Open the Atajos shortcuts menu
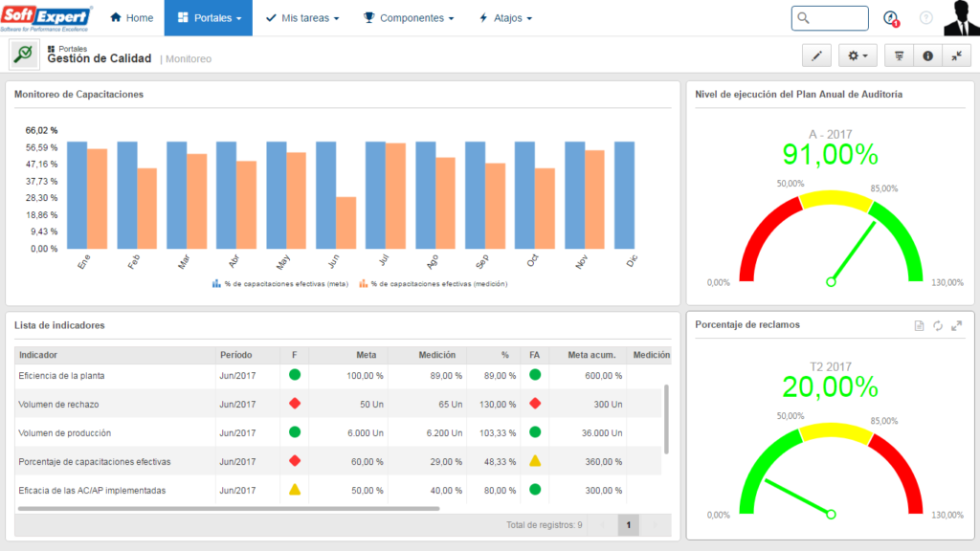 [x=505, y=17]
